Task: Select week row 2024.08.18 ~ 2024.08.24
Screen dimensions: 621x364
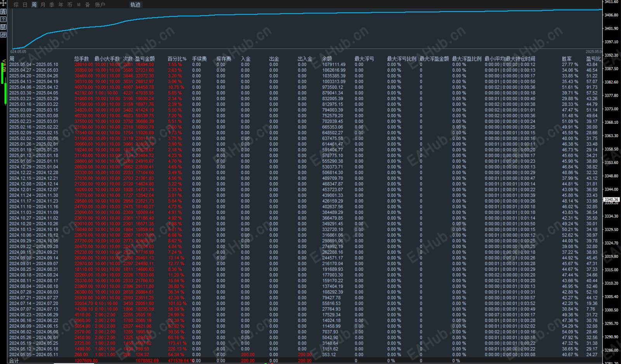Action: (34, 275)
